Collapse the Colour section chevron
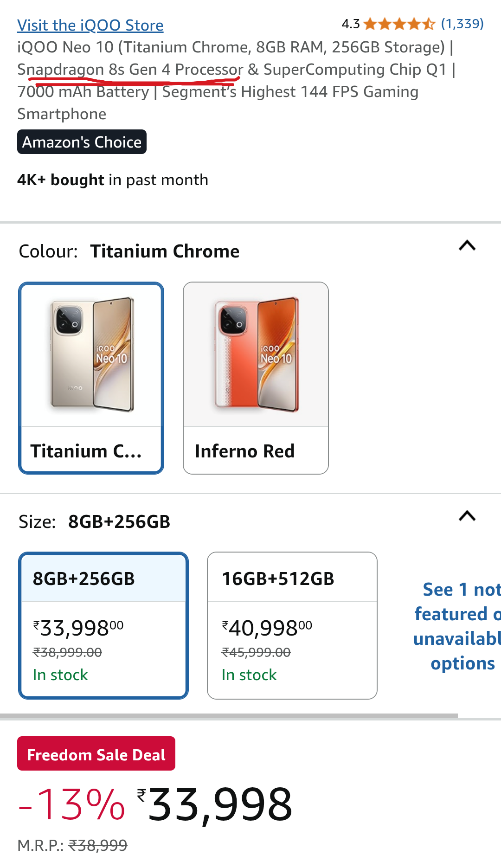The width and height of the screenshot is (501, 868). [x=467, y=245]
